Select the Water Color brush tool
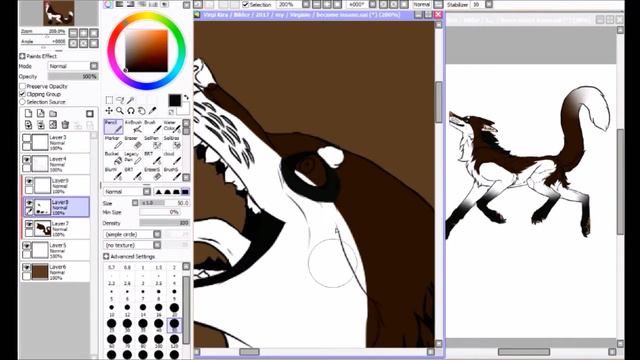Viewport: 640px width, 360px height. [x=172, y=127]
